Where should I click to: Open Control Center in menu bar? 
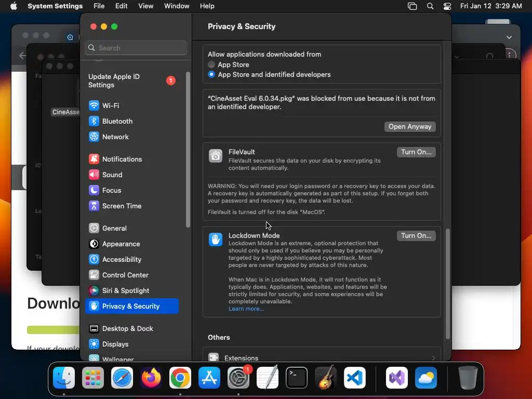447,6
